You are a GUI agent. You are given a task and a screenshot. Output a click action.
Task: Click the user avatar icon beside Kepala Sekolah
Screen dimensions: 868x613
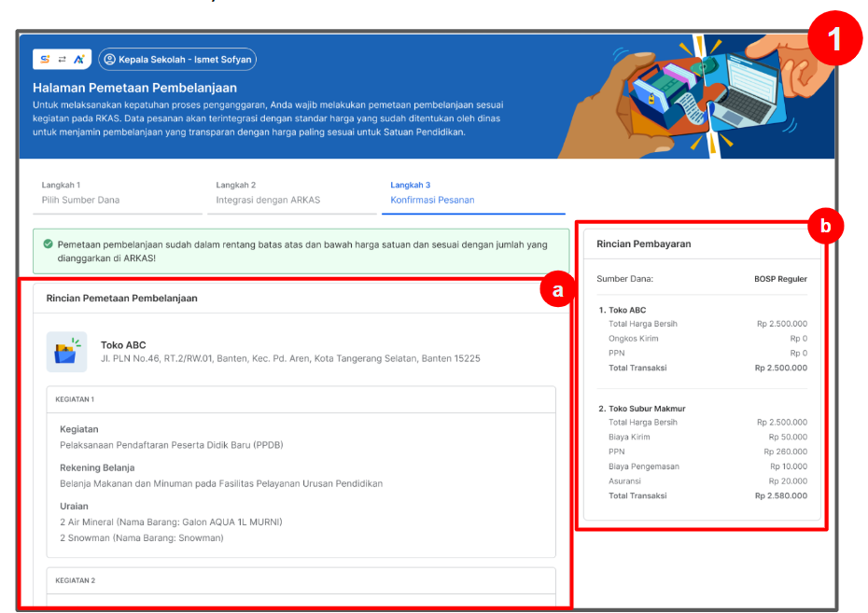tap(109, 59)
